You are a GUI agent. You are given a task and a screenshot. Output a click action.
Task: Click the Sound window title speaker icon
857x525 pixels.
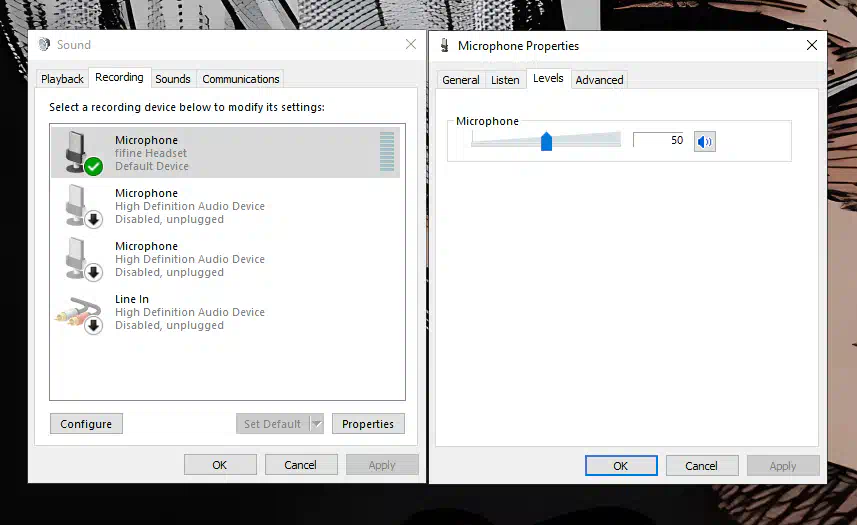[44, 44]
